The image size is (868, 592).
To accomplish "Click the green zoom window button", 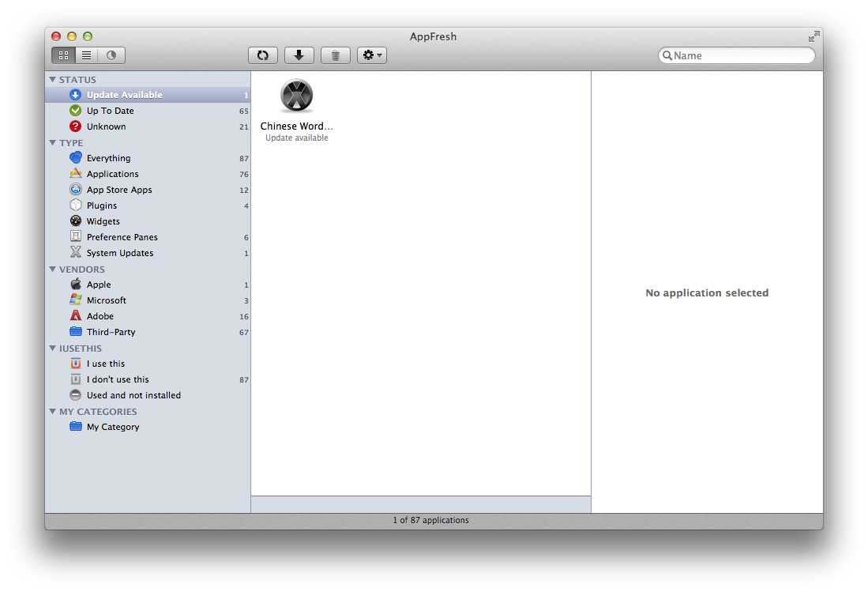I will pos(88,36).
